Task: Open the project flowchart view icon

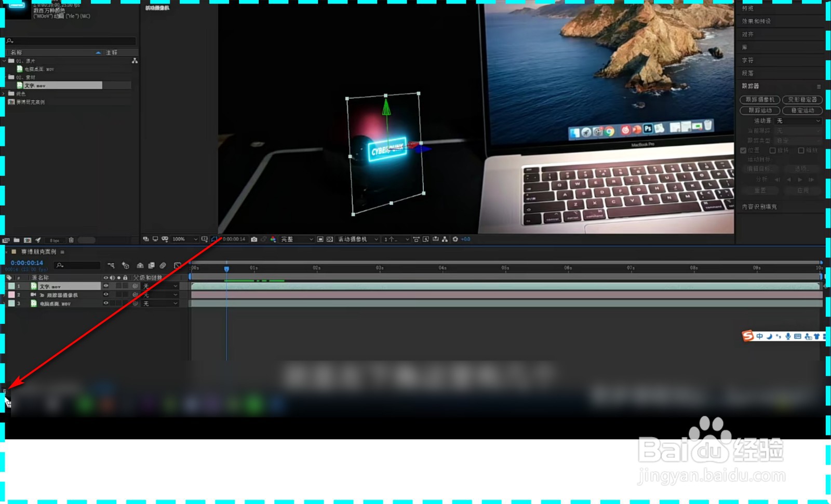Action: click(x=135, y=61)
